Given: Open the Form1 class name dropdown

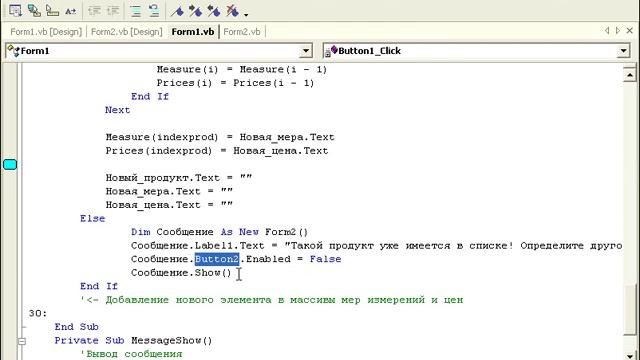Looking at the screenshot, I should [306, 51].
